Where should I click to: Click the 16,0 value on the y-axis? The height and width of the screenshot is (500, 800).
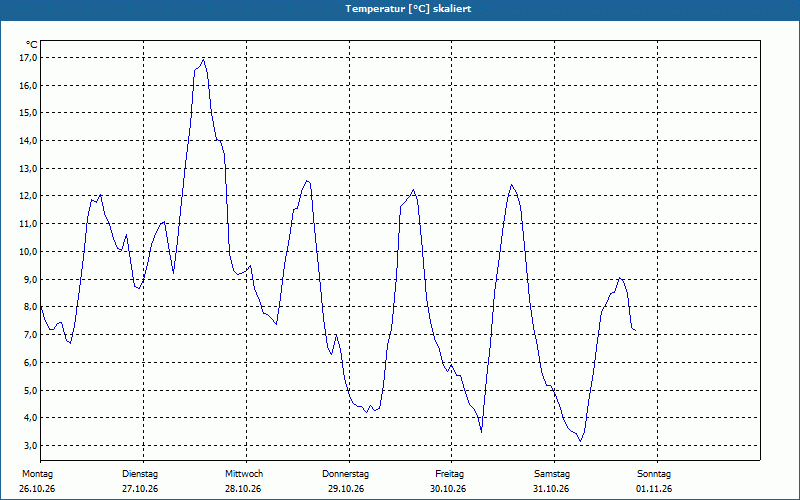[28, 86]
